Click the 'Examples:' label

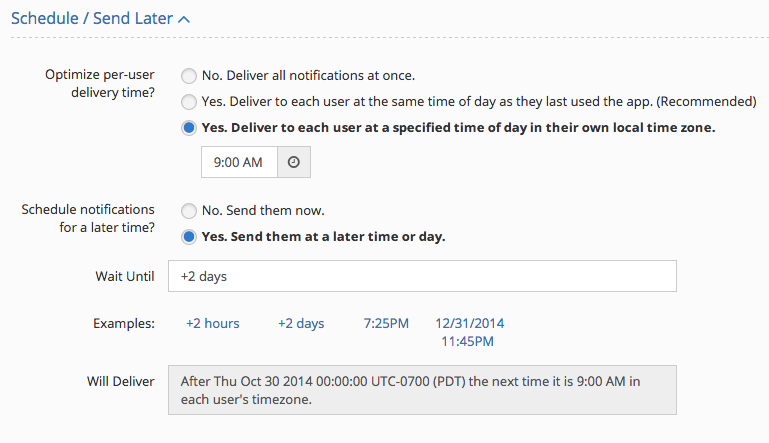124,323
